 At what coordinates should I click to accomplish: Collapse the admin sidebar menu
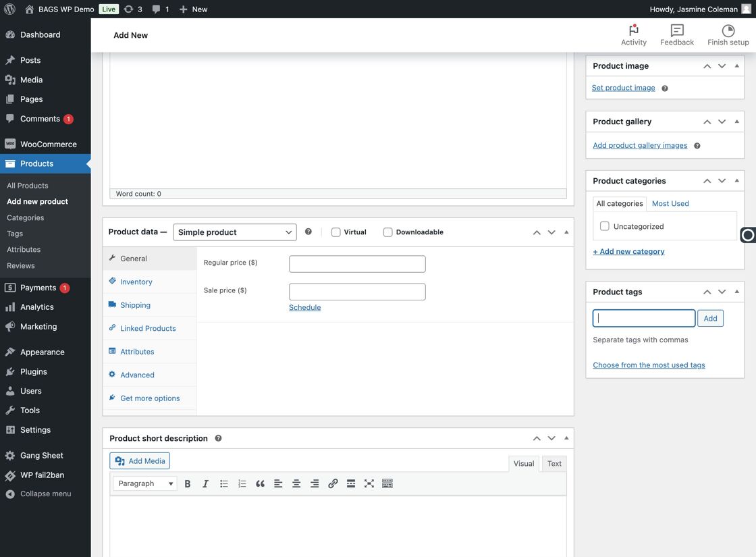(x=45, y=494)
